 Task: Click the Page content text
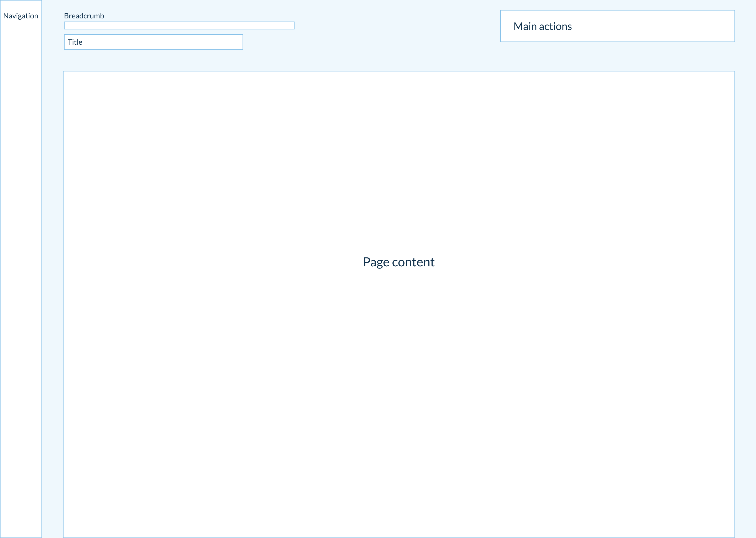[x=398, y=262]
